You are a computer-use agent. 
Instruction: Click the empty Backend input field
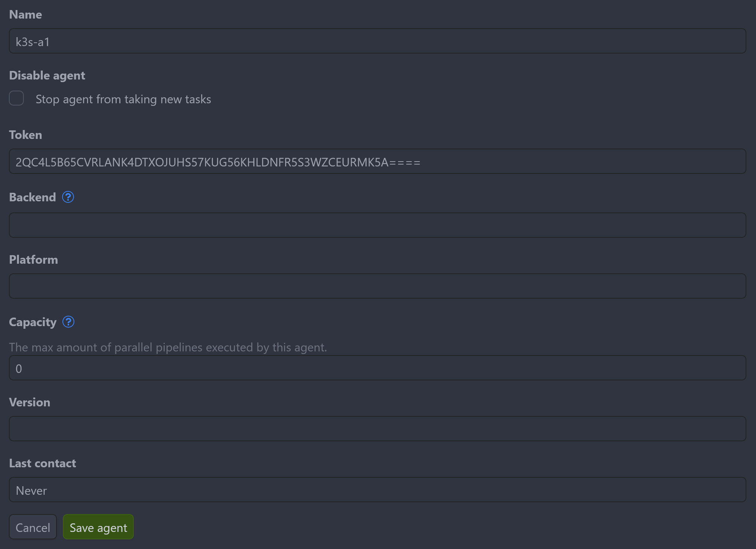pos(377,225)
